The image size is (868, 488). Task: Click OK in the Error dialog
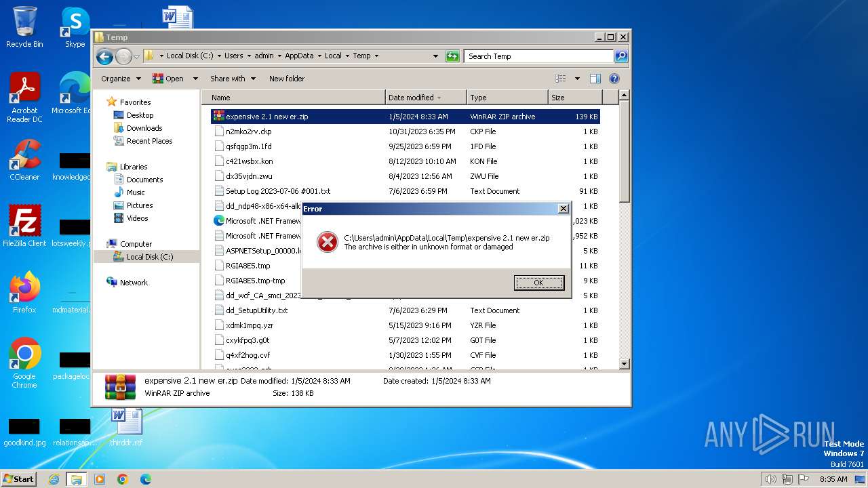538,283
